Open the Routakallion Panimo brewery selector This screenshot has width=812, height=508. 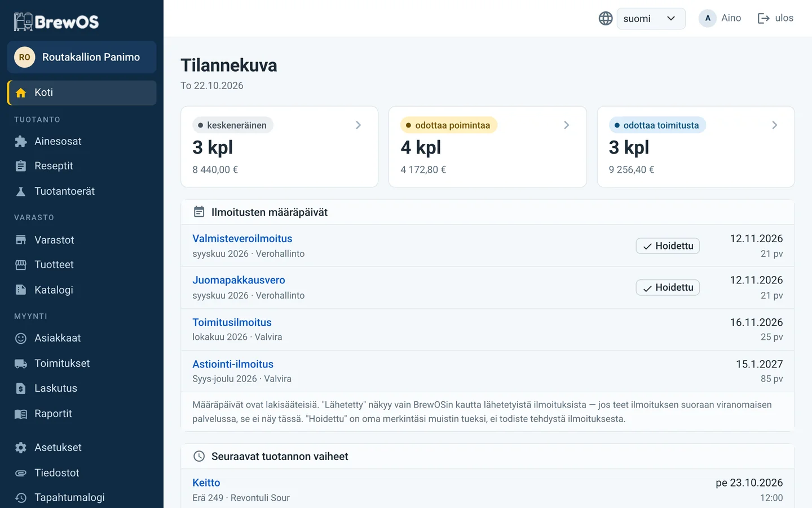[x=82, y=57]
